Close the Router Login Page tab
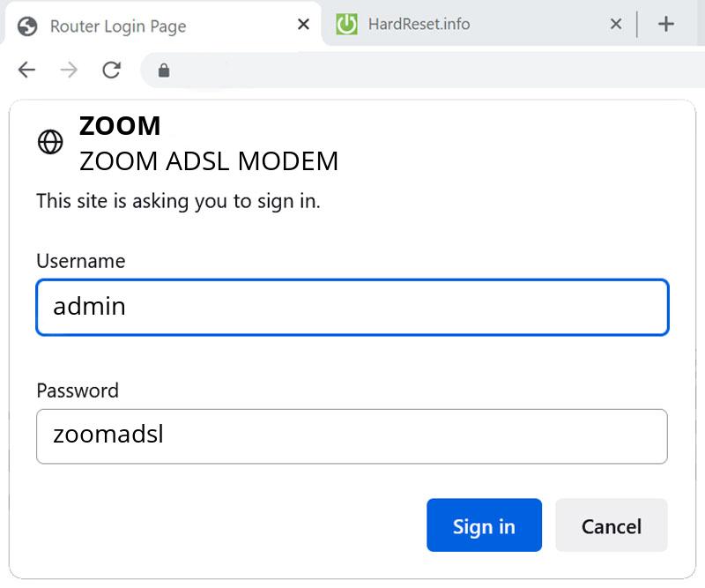Viewport: 705px width, 588px height. tap(302, 25)
